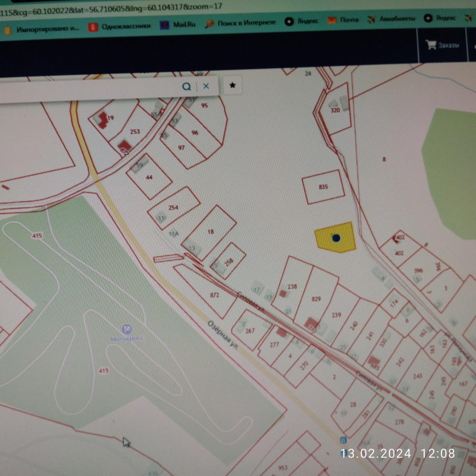Screen dimensions: 476x476
Task: Select parcel 28 on the map
Action: [x=353, y=404]
